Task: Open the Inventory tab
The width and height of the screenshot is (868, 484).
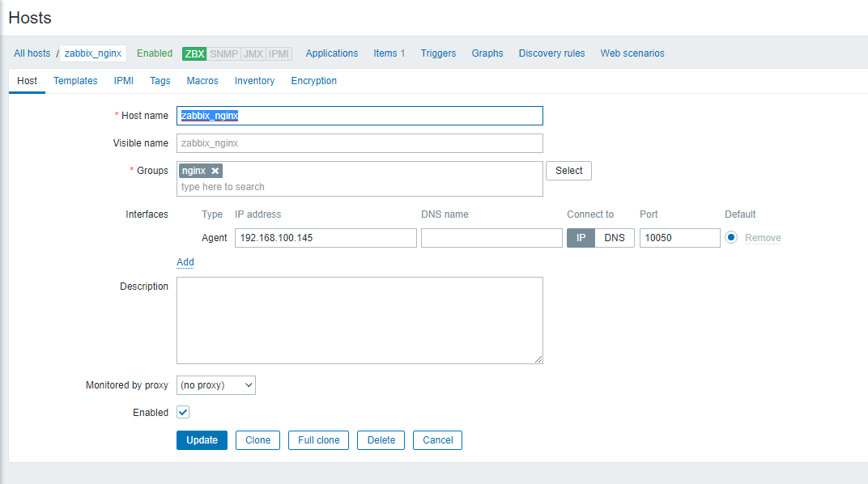Action: [x=254, y=81]
